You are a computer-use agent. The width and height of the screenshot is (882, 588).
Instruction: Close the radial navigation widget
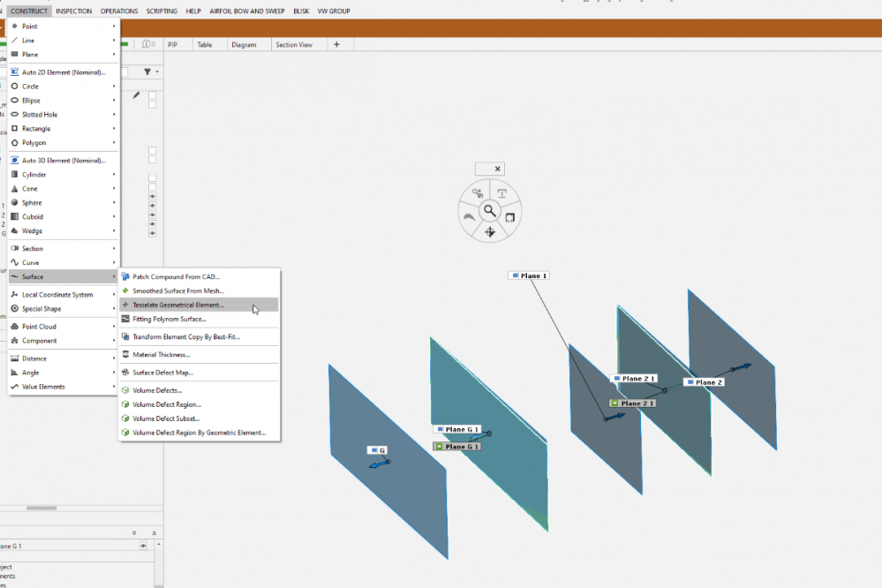coord(497,169)
